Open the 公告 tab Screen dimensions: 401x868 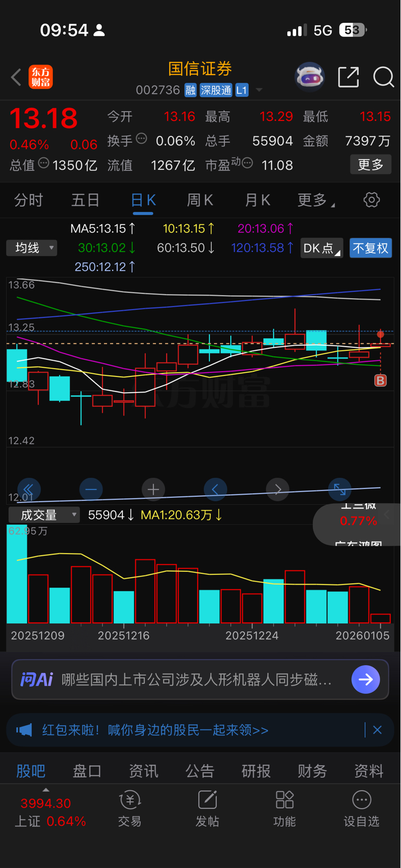(200, 771)
